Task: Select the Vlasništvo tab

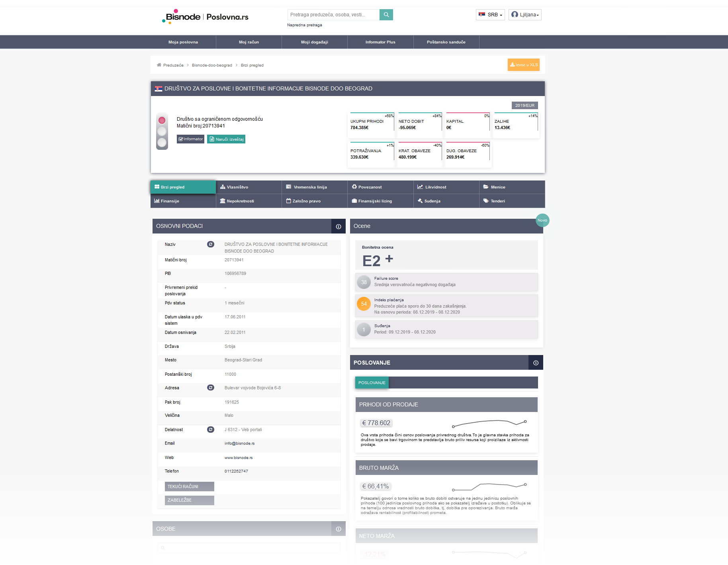Action: click(249, 187)
